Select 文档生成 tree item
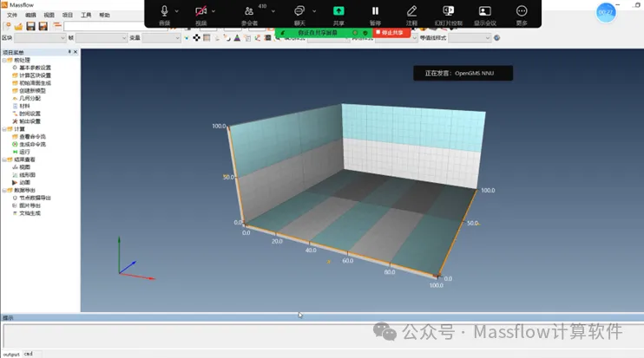 tap(30, 213)
